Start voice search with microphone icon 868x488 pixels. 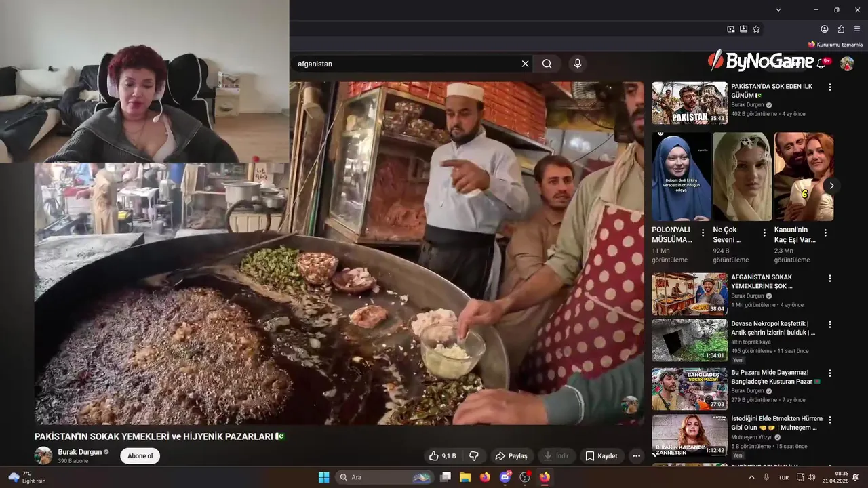(x=578, y=64)
